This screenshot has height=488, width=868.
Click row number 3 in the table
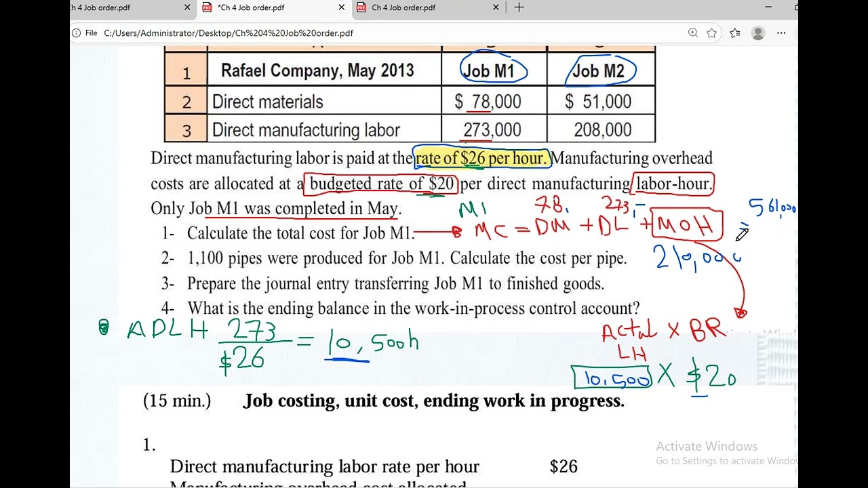click(x=186, y=131)
